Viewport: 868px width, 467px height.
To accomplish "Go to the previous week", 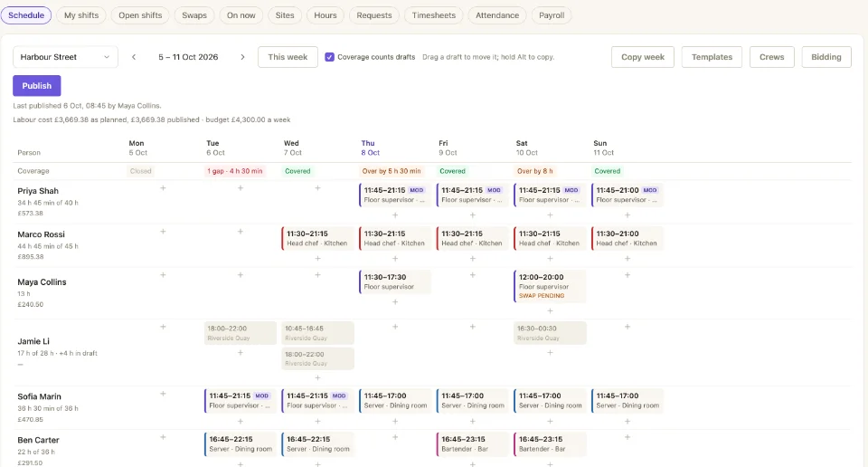I will click(x=134, y=57).
